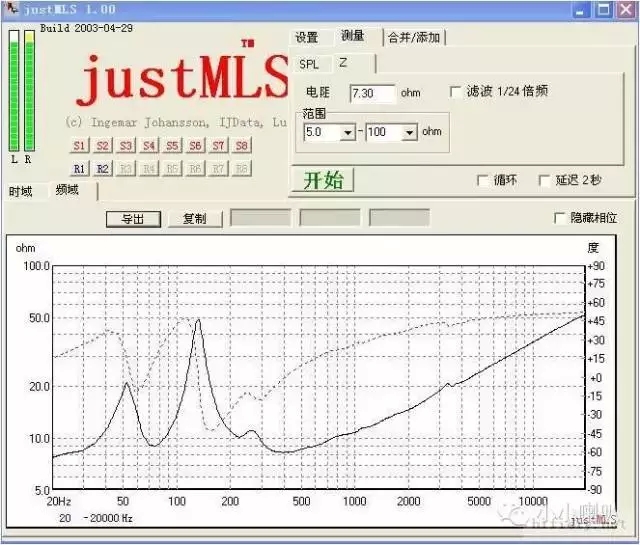Switch to the 设置 settings tab

307,38
